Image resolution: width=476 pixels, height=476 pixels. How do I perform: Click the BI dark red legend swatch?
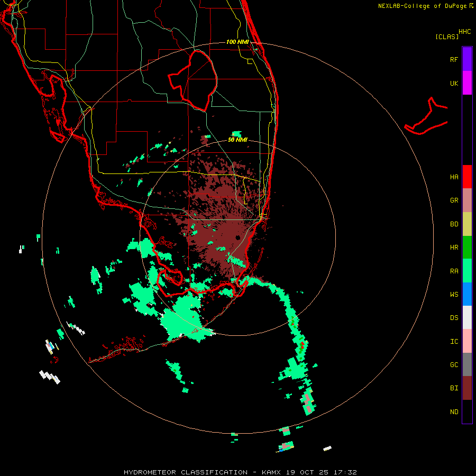(467, 388)
